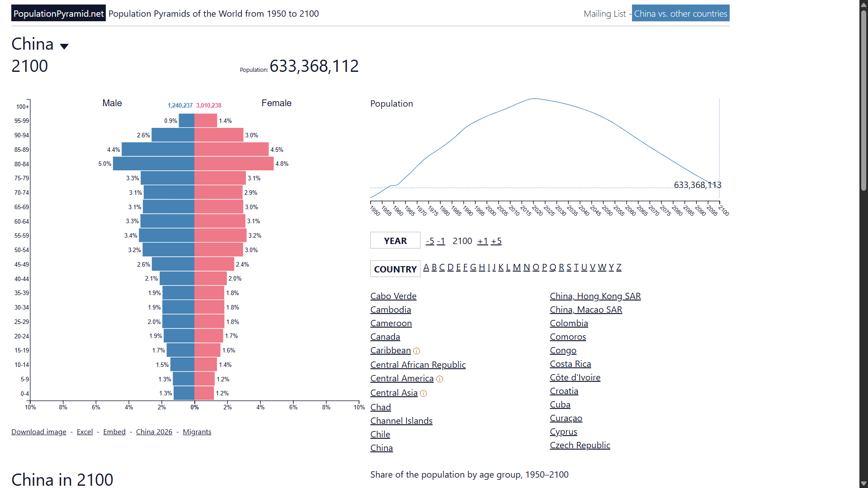Screen dimensions: 868x488
Task: Step back one year with -1
Action: pyautogui.click(x=441, y=241)
